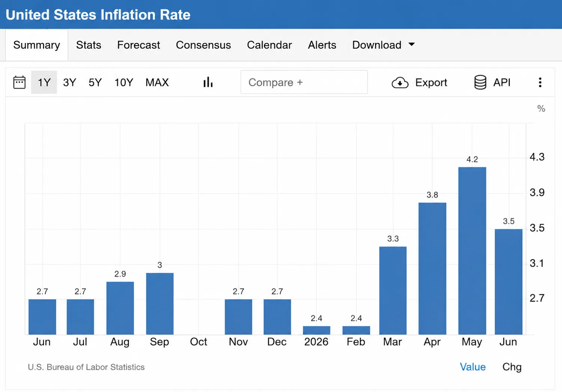Image resolution: width=562 pixels, height=392 pixels.
Task: Open the Alerts tab
Action: tap(322, 45)
